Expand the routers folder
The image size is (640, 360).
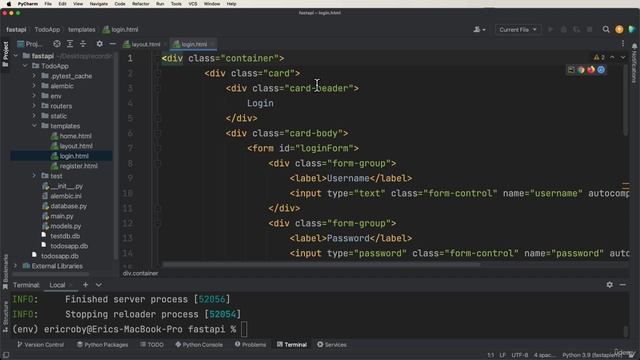[34, 106]
